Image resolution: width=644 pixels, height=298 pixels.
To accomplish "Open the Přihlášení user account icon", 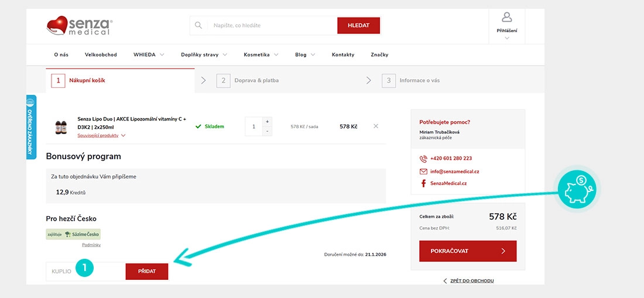I will coord(506,18).
